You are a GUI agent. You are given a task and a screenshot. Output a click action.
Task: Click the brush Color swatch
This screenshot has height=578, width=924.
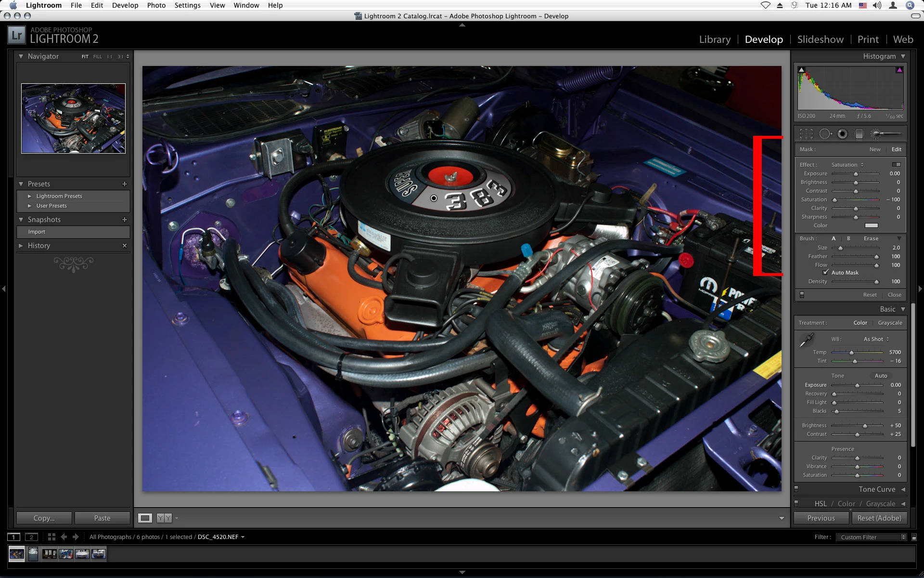click(871, 225)
